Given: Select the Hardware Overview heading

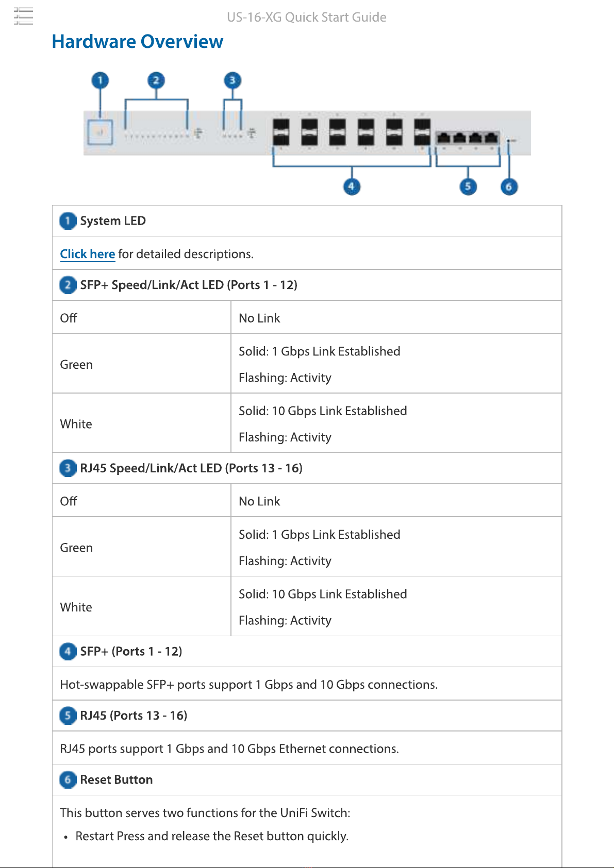Looking at the screenshot, I should point(138,42).
